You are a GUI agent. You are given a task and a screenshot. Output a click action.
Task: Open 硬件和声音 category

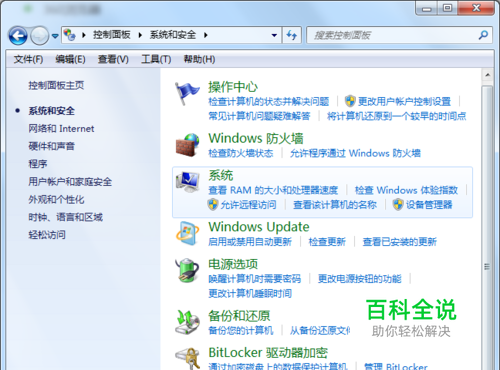point(51,146)
